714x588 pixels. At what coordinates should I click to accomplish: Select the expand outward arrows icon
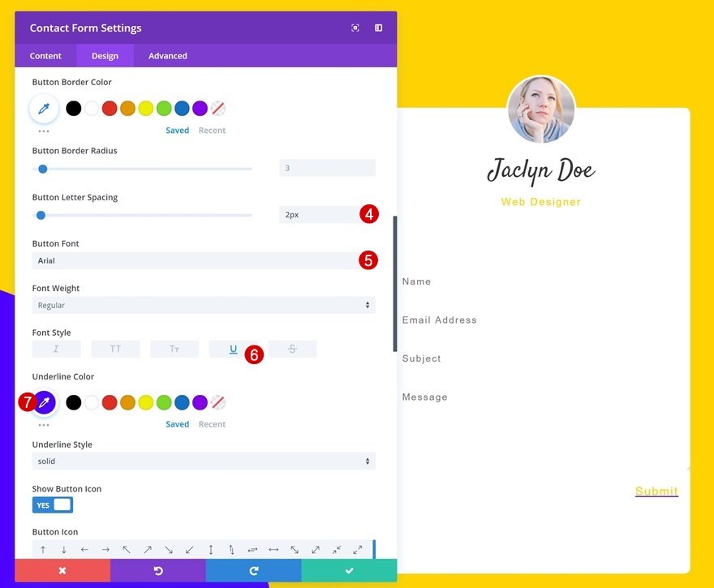coord(358,550)
